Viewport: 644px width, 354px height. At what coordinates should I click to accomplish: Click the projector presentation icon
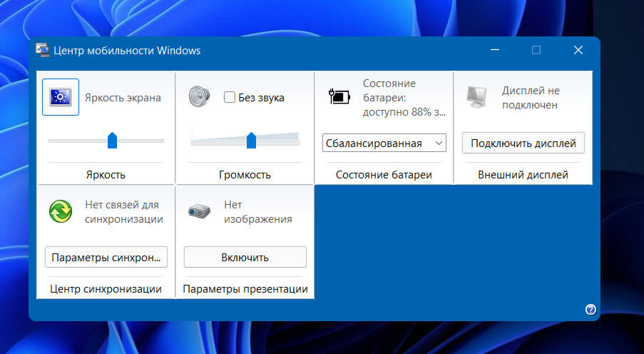[199, 211]
